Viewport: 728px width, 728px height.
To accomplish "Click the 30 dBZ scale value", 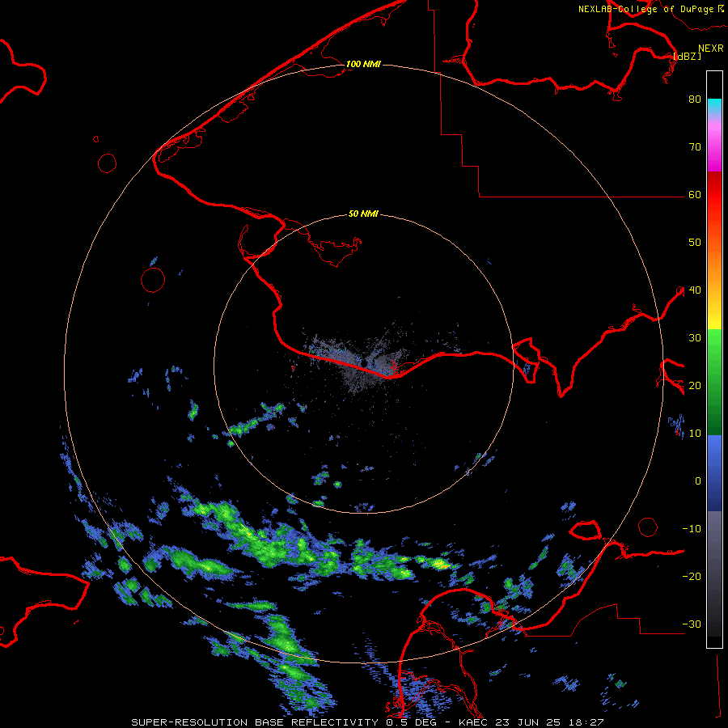I will pos(695,338).
